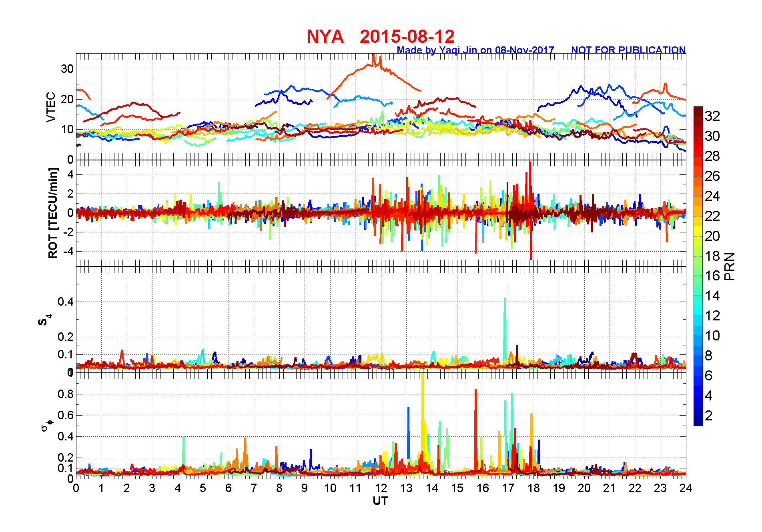Click the "Made by Yaqi Jin on 08-Nov-2017" credit text

(x=475, y=50)
